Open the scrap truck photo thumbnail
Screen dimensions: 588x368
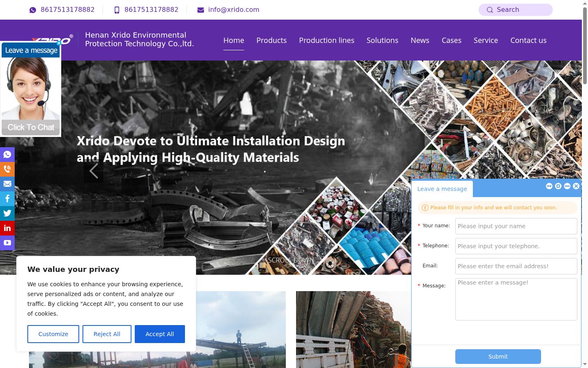[x=354, y=330]
